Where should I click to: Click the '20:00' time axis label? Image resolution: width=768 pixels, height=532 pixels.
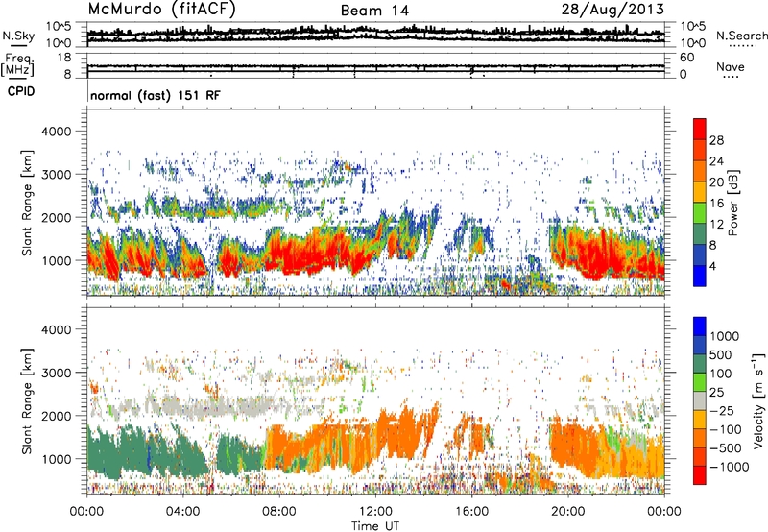(x=567, y=512)
